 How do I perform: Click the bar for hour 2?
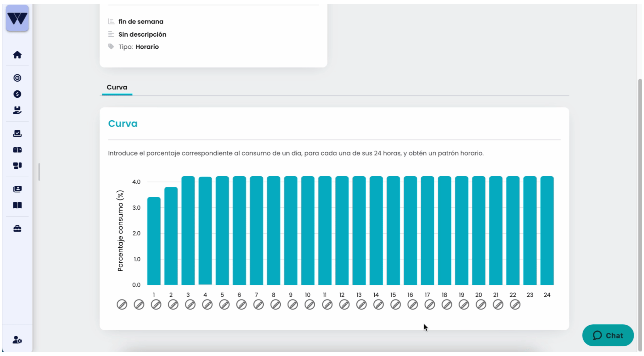click(171, 236)
